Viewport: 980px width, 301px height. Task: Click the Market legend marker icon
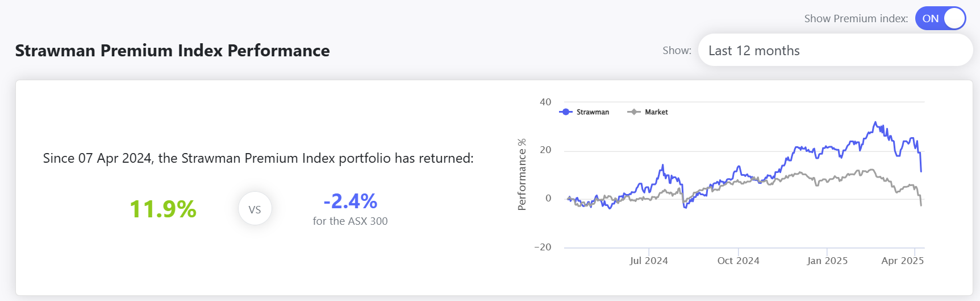click(633, 112)
